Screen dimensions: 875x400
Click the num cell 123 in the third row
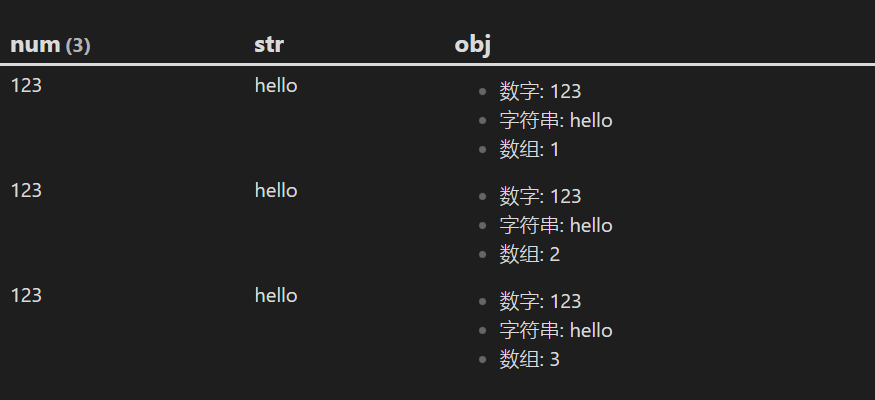click(x=26, y=295)
